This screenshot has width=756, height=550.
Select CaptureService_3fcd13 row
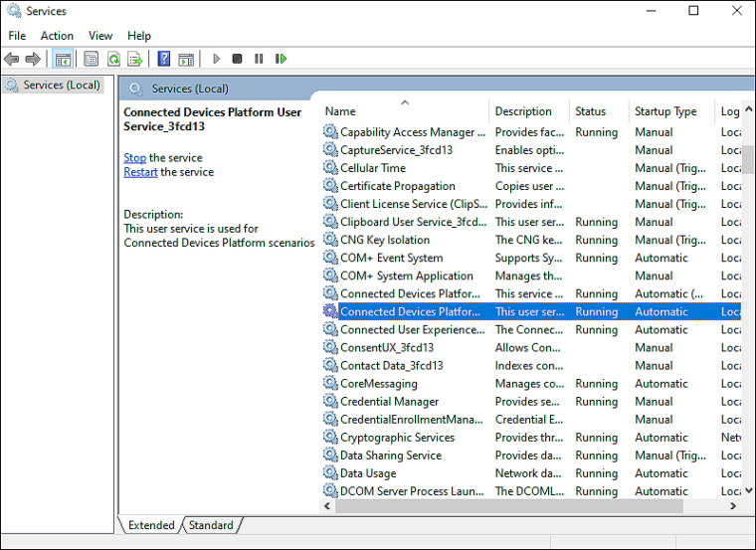(530, 150)
